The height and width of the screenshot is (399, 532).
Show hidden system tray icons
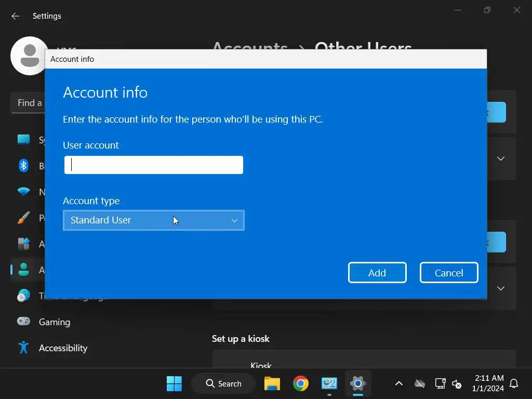399,384
